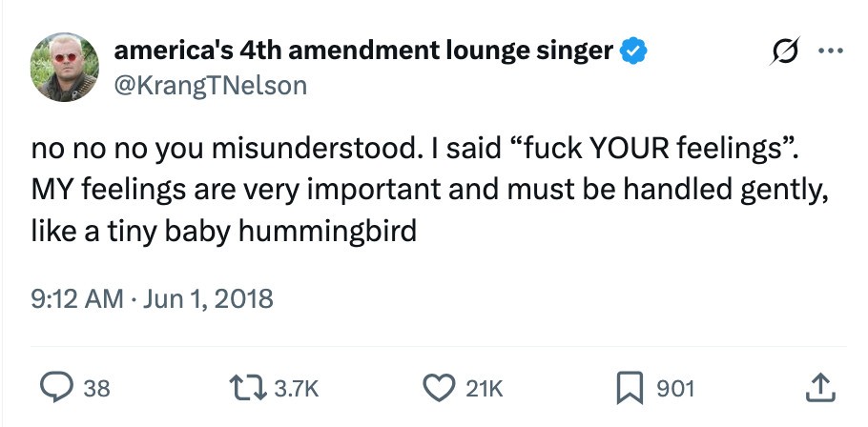This screenshot has width=868, height=427.
Task: Visit the @KrangTNelson handle link
Action: (x=211, y=85)
